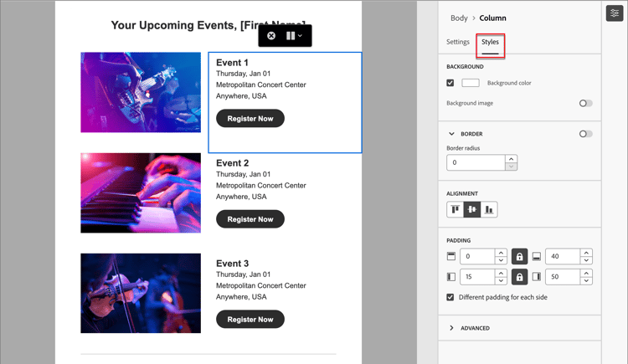The width and height of the screenshot is (628, 364).
Task: Open the white background color swatch
Action: (x=471, y=83)
